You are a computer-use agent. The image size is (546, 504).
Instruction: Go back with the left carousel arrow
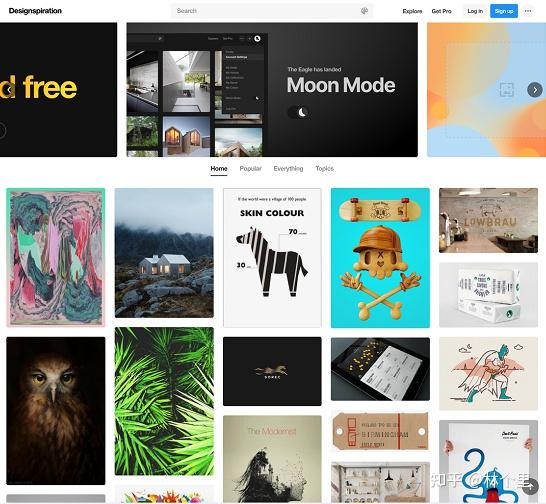coord(8,90)
